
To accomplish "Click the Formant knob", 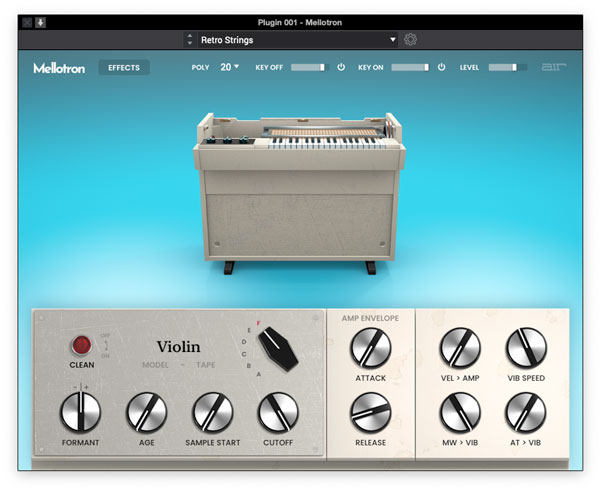I will 79,412.
